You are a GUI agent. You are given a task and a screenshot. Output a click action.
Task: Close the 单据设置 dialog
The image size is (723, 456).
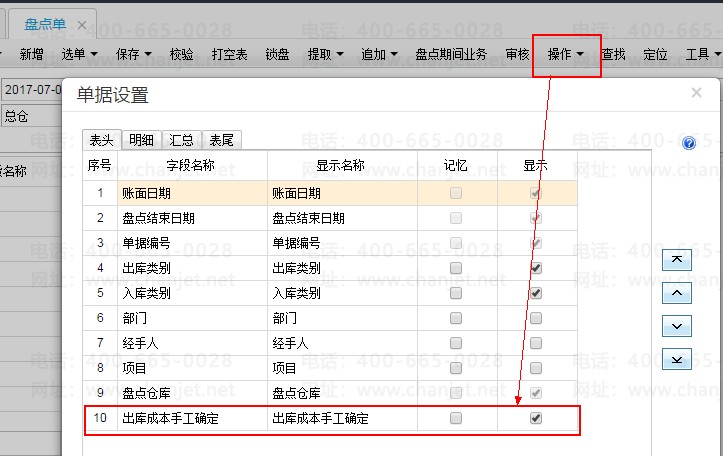(696, 92)
